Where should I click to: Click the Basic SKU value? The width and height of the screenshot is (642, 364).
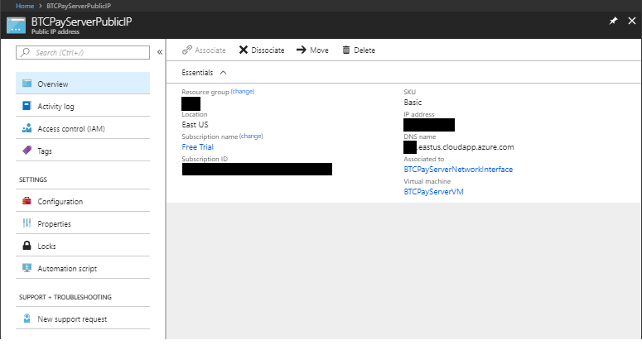click(x=413, y=103)
